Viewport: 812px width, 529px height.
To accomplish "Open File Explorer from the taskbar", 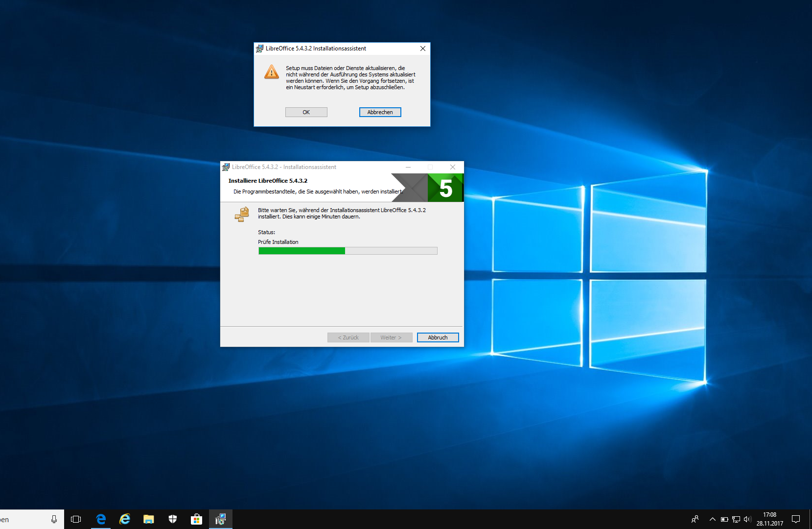I will click(x=149, y=519).
